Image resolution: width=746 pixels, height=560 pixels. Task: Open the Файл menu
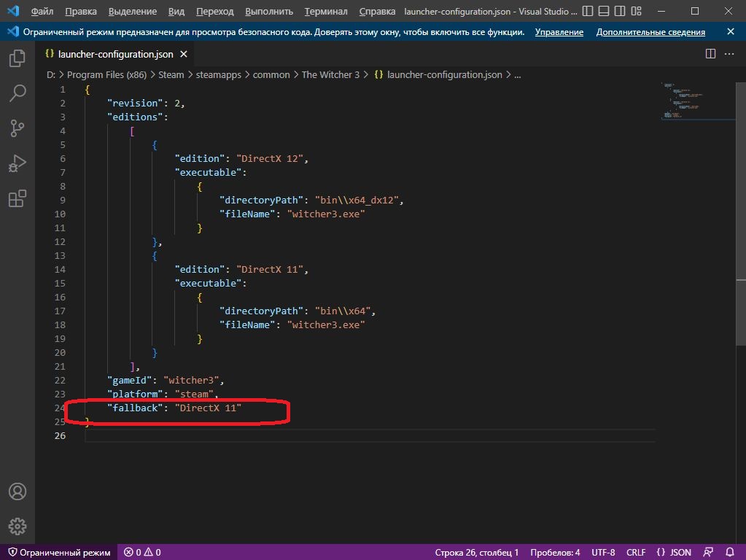point(42,11)
